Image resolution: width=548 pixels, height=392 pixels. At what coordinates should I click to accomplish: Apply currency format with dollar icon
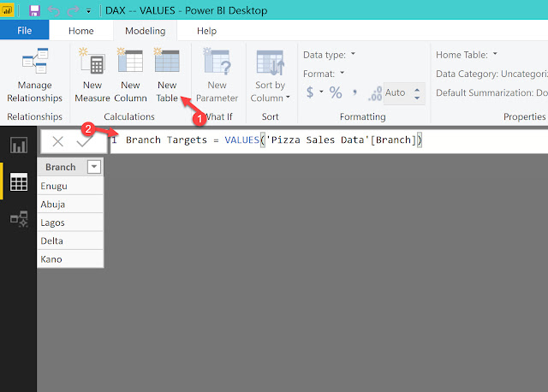310,92
